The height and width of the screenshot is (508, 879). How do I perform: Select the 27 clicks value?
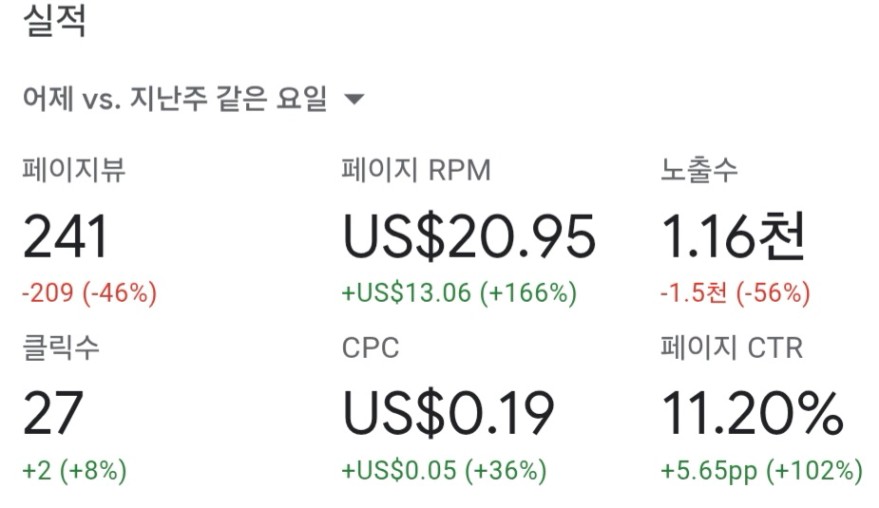pyautogui.click(x=53, y=414)
